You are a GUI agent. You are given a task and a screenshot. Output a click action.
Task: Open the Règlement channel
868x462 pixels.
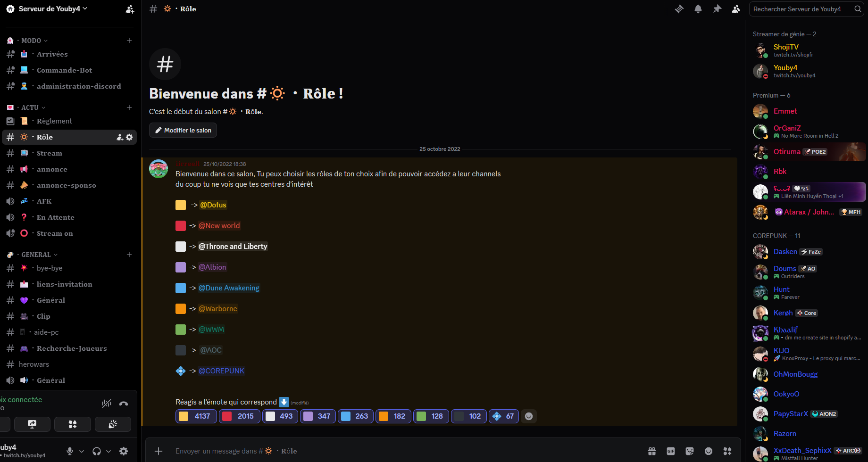pyautogui.click(x=69, y=121)
